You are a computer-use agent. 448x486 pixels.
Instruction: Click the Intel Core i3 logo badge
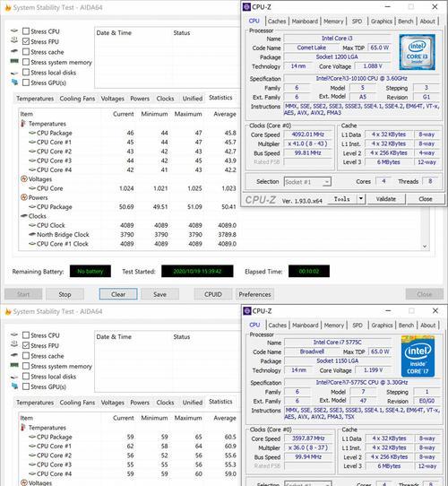click(x=417, y=52)
